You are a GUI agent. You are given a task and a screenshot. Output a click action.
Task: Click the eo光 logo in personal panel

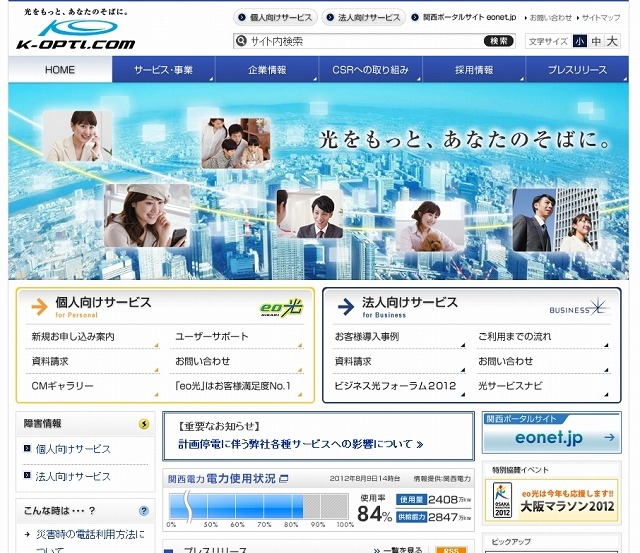tap(281, 308)
